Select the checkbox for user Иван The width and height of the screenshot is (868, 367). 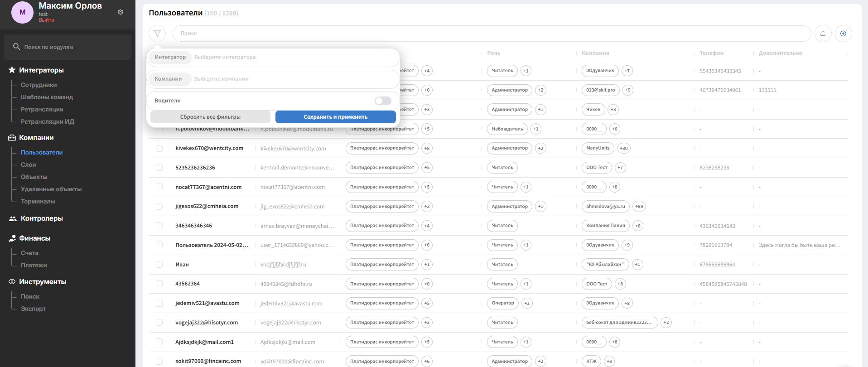point(159,265)
